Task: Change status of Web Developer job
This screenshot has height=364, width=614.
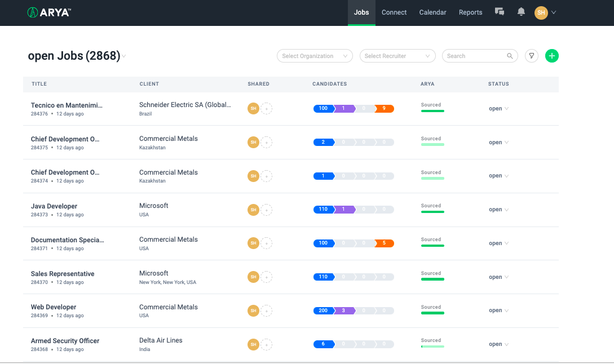Action: 498,310
